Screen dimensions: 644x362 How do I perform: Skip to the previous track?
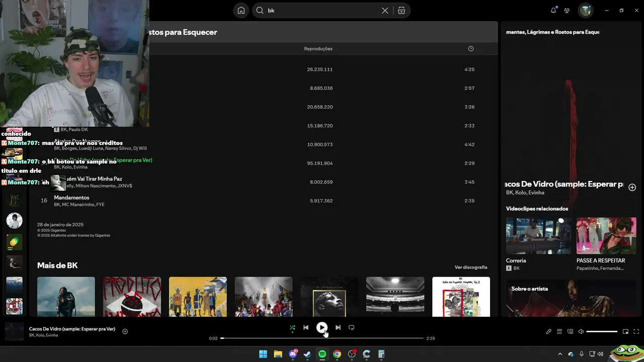pos(306,328)
